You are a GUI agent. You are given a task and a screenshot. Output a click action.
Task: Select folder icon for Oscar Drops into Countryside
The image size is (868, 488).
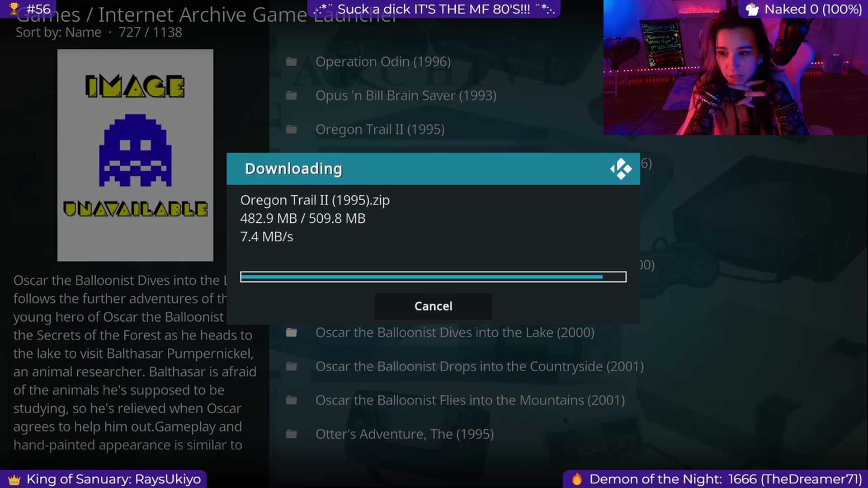[292, 366]
